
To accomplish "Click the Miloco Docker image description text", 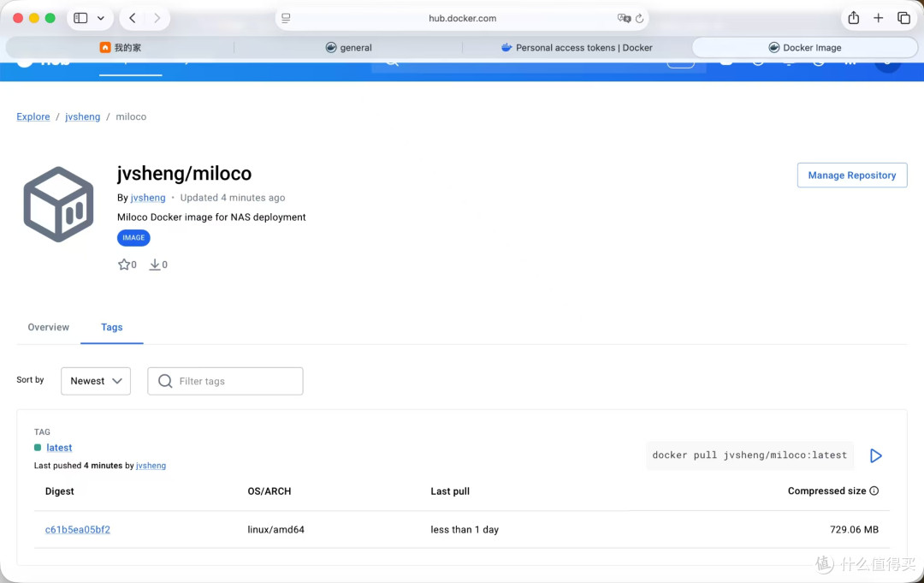I will point(211,217).
